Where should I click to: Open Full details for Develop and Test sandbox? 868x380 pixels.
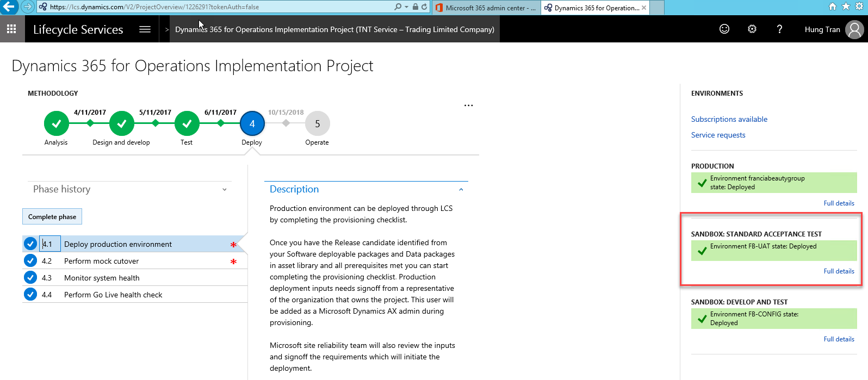pyautogui.click(x=839, y=339)
